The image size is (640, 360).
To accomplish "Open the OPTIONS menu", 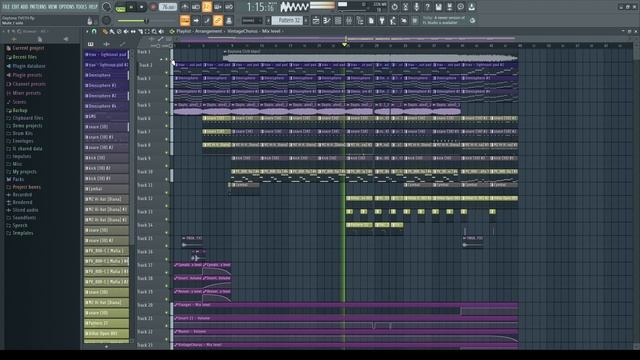I will click(x=67, y=7).
